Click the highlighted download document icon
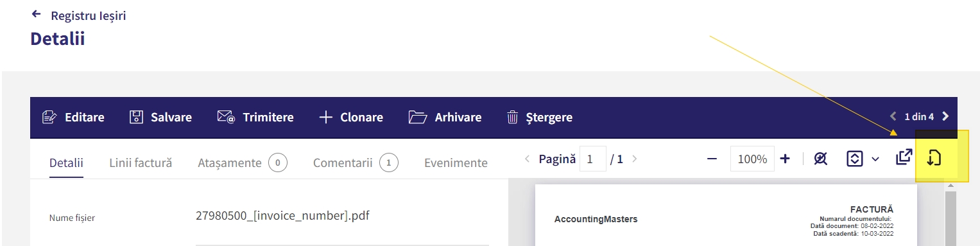This screenshot has height=246, width=980. tap(934, 158)
